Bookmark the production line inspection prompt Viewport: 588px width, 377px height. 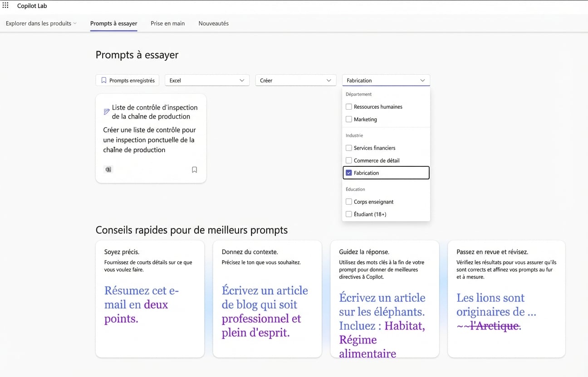point(194,169)
